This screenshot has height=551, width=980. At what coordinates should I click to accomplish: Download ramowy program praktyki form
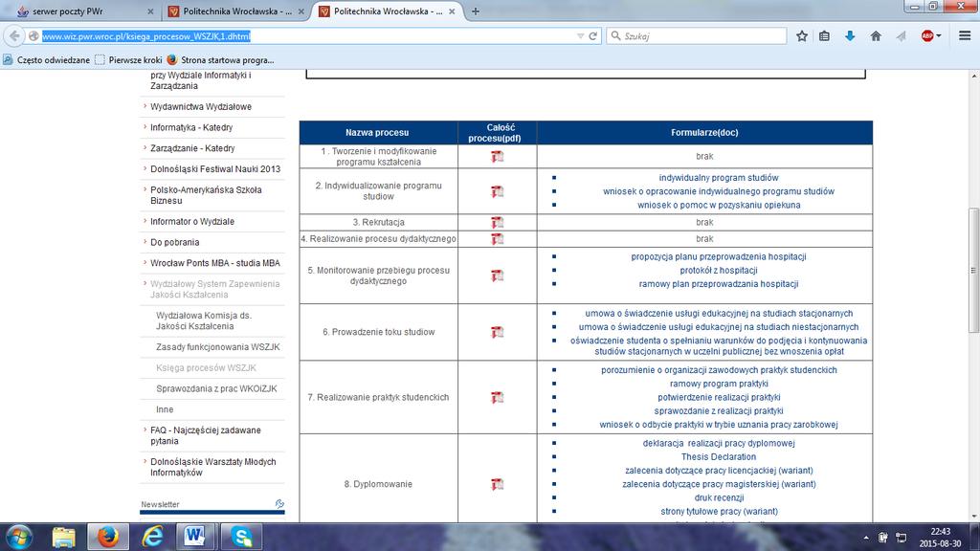(x=719, y=384)
